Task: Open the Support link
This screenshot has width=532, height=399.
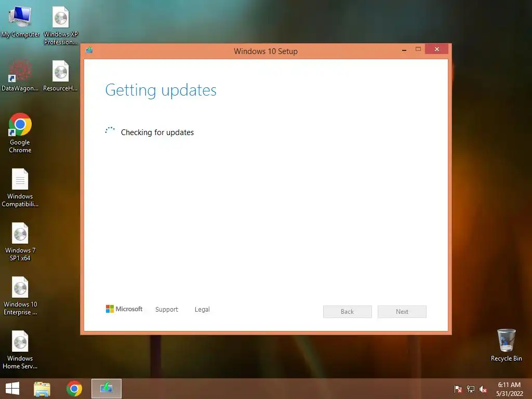Action: 167,310
